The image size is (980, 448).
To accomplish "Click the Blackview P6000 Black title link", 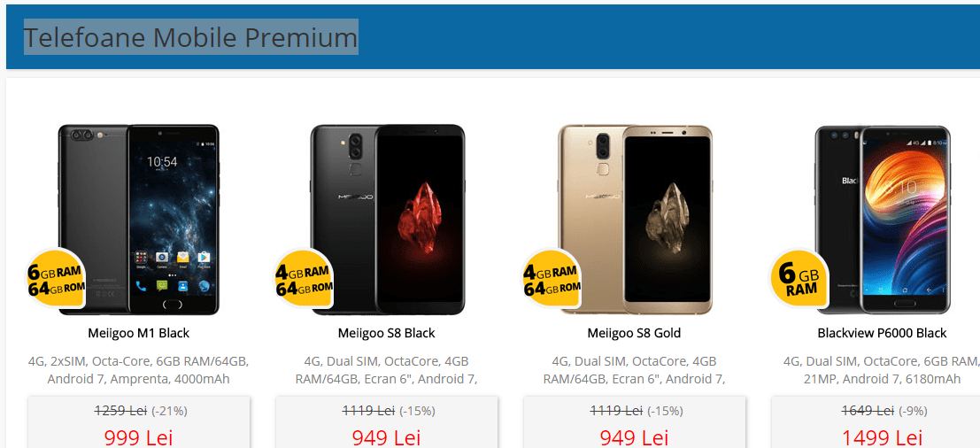I will tap(882, 333).
